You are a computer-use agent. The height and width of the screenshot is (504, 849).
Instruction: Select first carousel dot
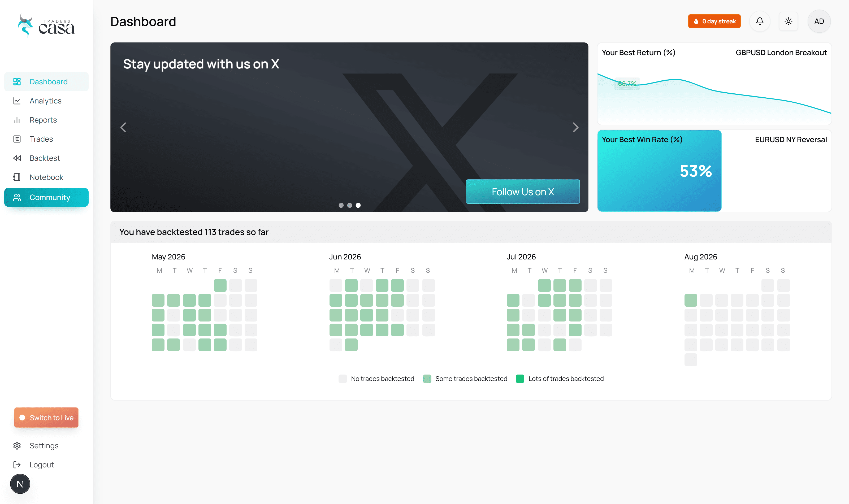click(x=341, y=205)
